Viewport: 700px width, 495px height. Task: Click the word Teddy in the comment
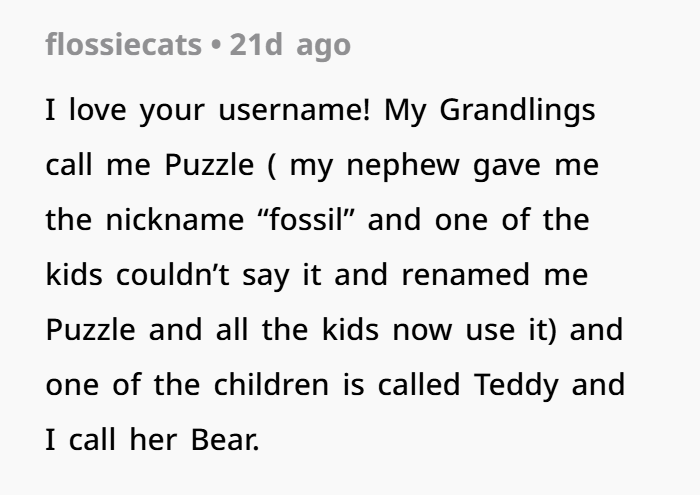click(x=516, y=385)
